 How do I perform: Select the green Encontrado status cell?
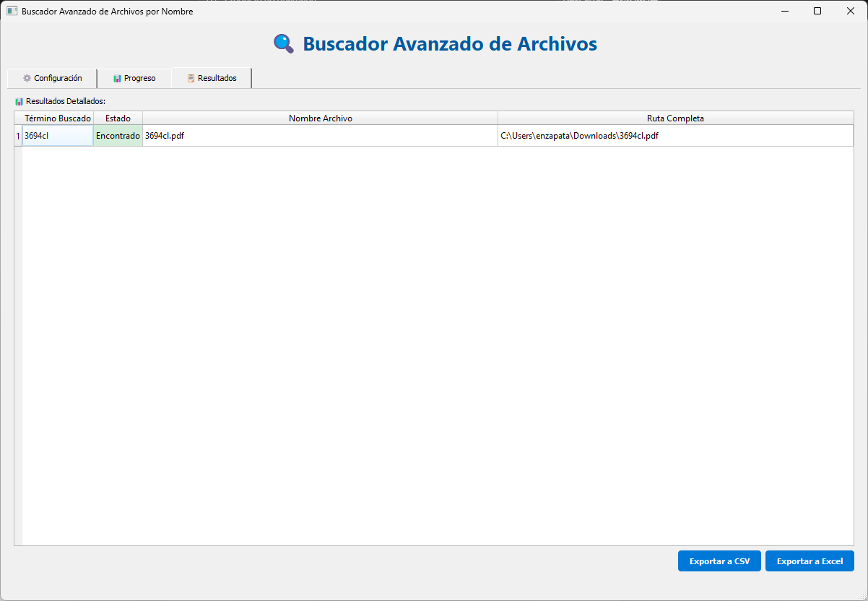pos(118,136)
